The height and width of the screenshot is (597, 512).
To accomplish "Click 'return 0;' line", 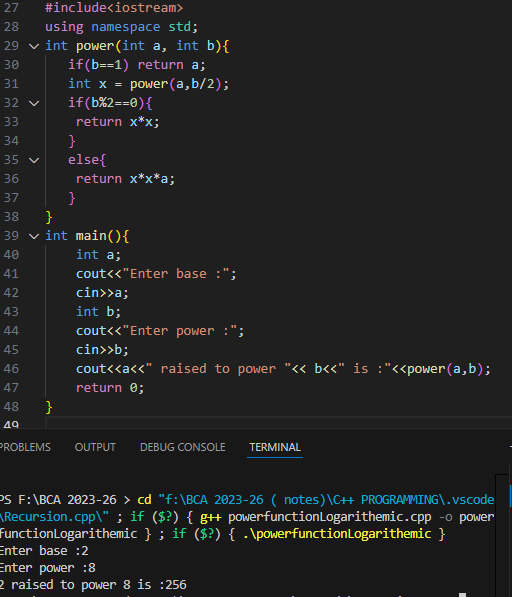I will 110,388.
